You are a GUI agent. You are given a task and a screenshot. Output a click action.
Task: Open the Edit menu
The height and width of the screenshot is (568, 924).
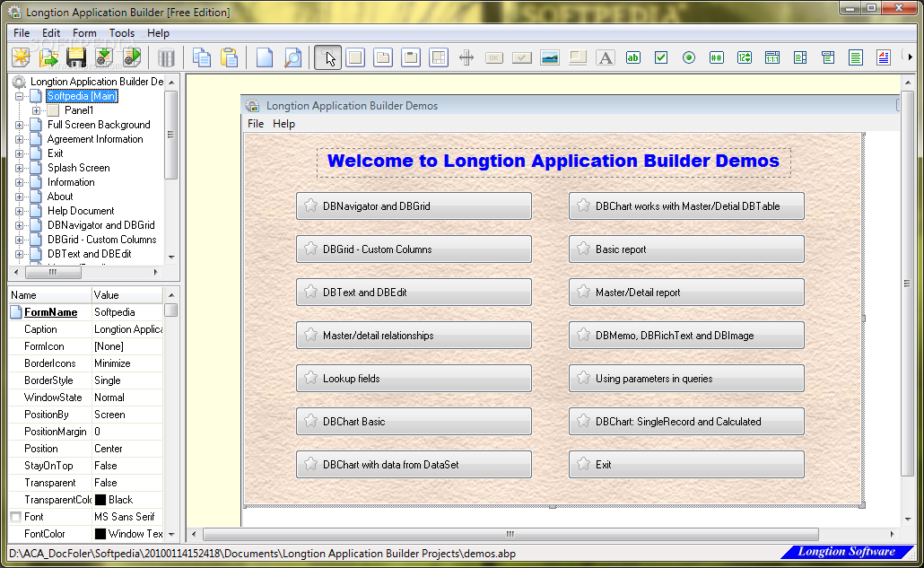point(51,33)
